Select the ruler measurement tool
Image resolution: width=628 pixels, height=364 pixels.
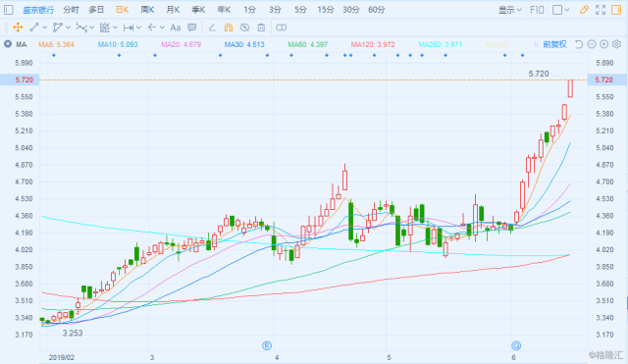105,27
